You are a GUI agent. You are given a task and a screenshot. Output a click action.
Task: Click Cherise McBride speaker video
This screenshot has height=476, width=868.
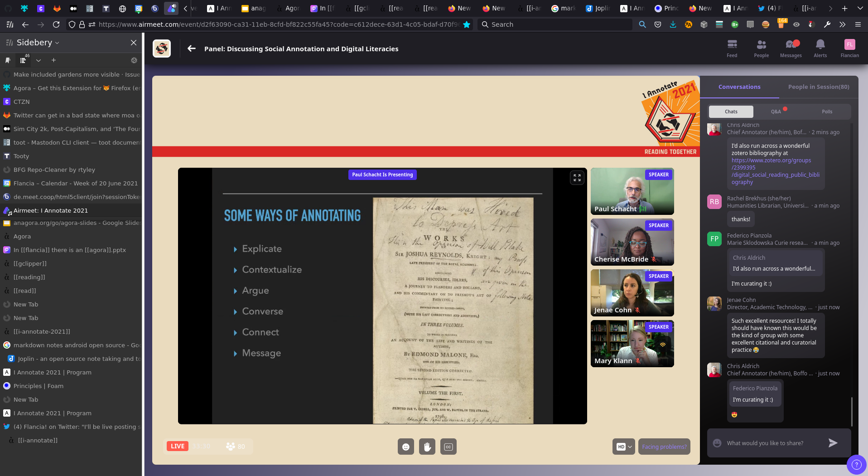click(632, 242)
